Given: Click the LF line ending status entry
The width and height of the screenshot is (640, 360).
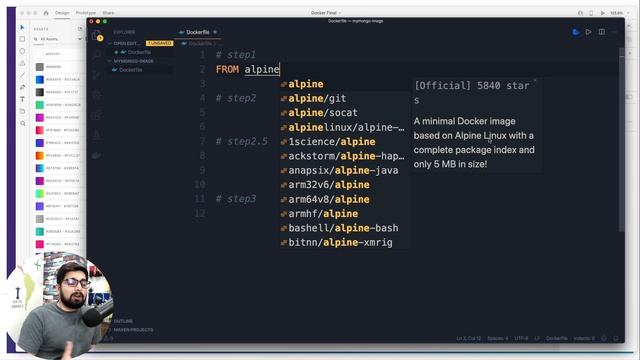Looking at the screenshot, I should pyautogui.click(x=537, y=338).
